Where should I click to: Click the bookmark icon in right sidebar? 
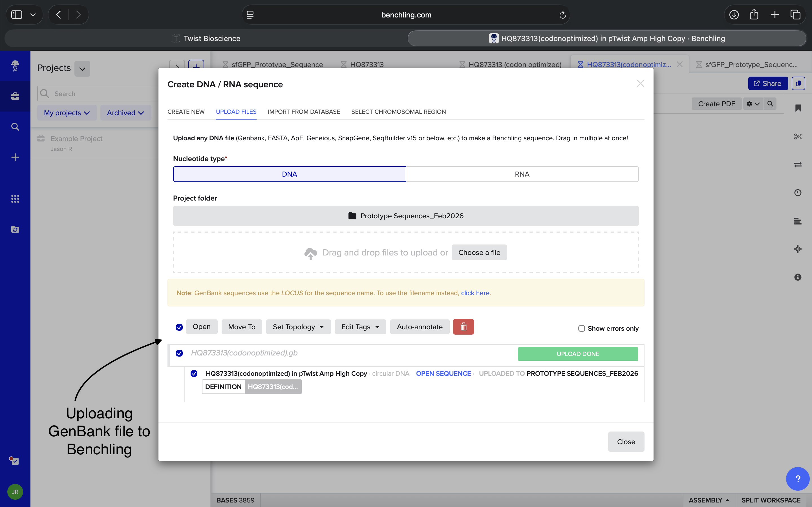[x=798, y=108]
